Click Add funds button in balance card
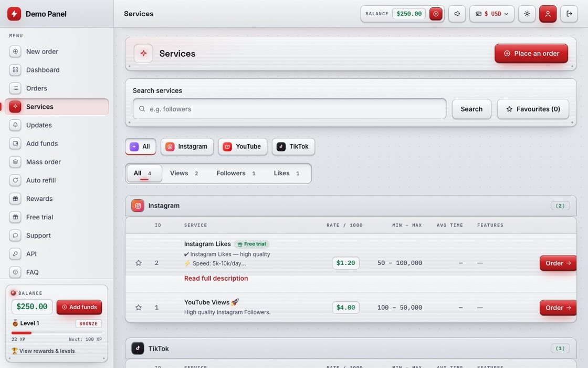The image size is (588, 368). (79, 307)
